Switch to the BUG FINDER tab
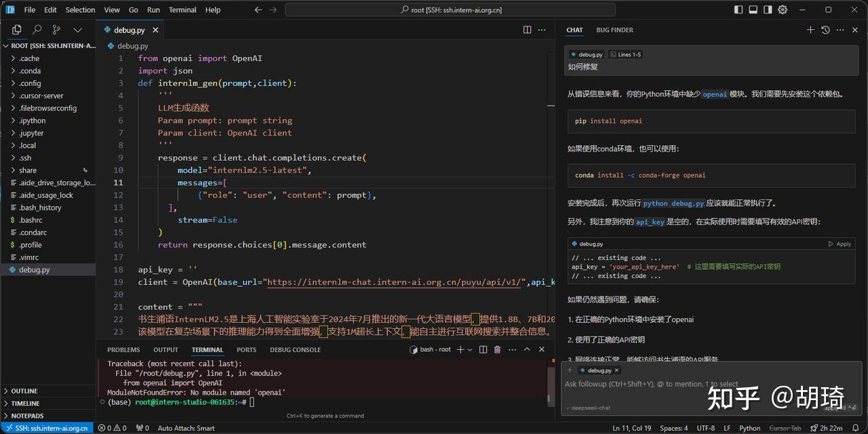The width and height of the screenshot is (868, 434). [x=614, y=30]
